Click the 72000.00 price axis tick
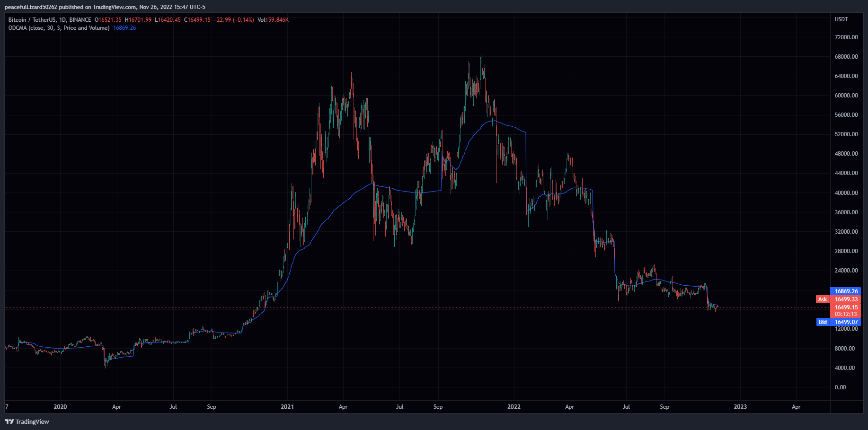 pyautogui.click(x=846, y=37)
